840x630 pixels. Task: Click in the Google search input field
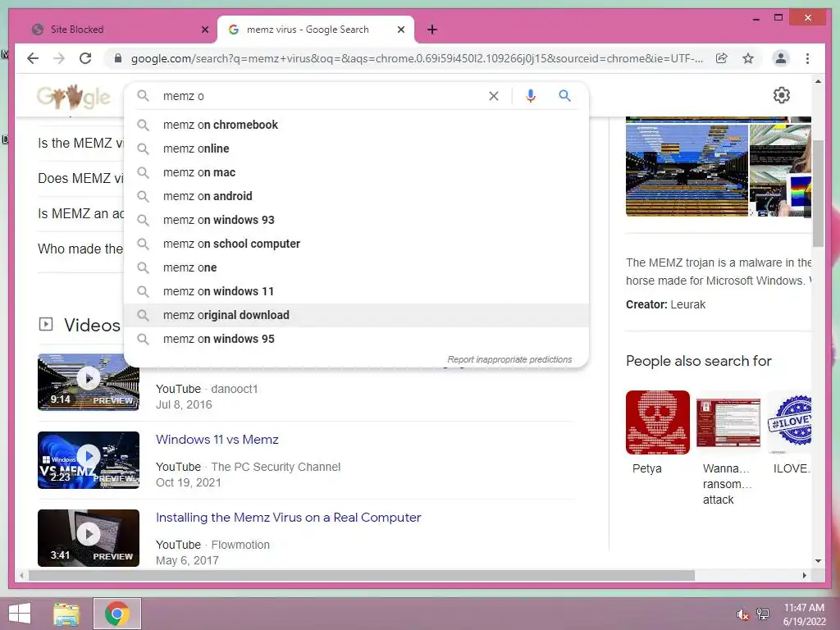point(322,96)
